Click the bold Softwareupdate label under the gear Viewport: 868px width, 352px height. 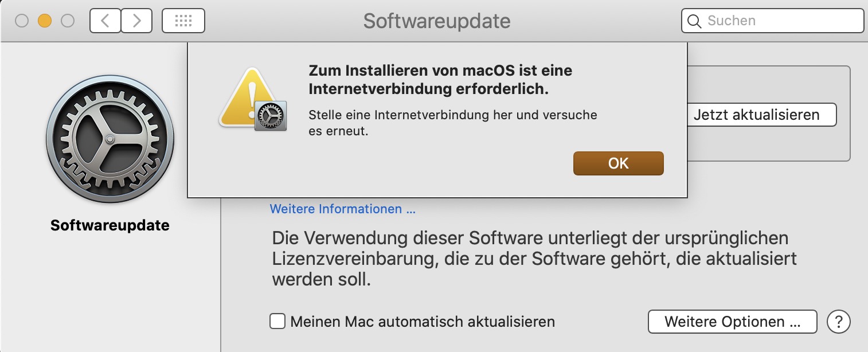(x=110, y=225)
